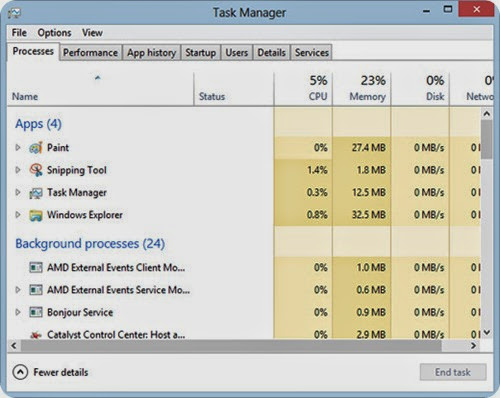Switch to the Startup tab
Viewport: 500px width, 398px height.
point(200,53)
